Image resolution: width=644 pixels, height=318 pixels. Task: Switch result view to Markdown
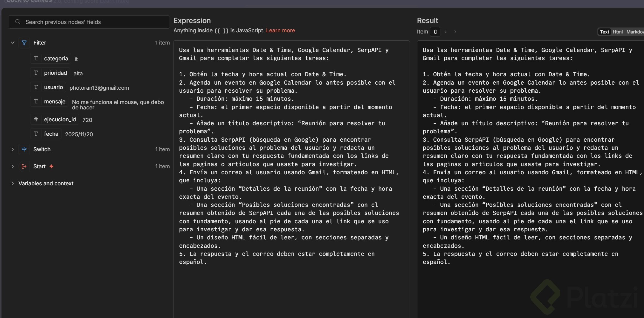click(x=635, y=32)
